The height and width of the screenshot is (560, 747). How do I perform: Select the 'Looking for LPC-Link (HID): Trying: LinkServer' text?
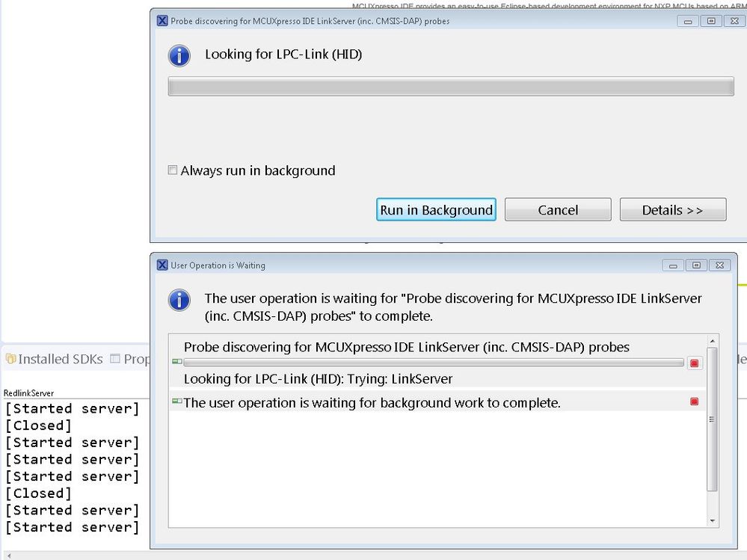click(x=318, y=379)
